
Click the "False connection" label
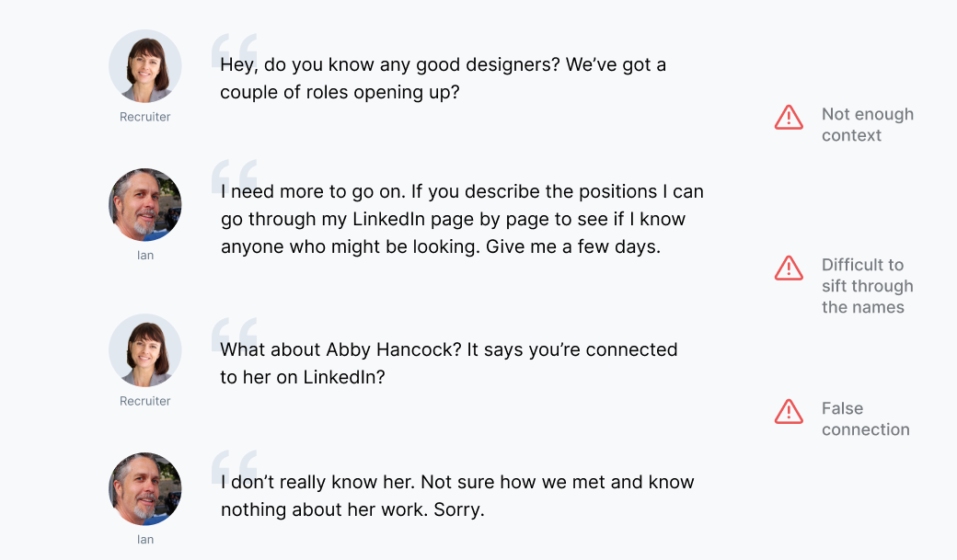pyautogui.click(x=865, y=419)
